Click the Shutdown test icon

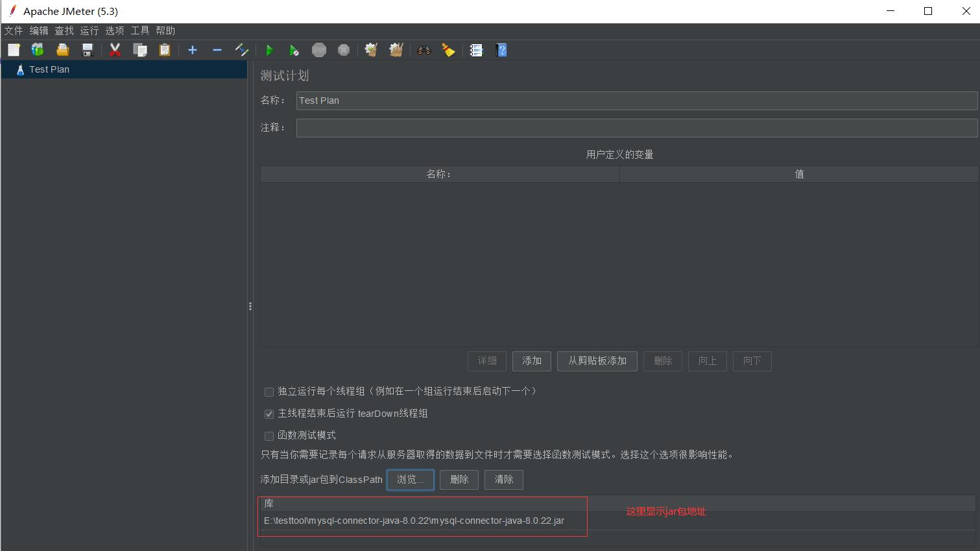[x=344, y=50]
